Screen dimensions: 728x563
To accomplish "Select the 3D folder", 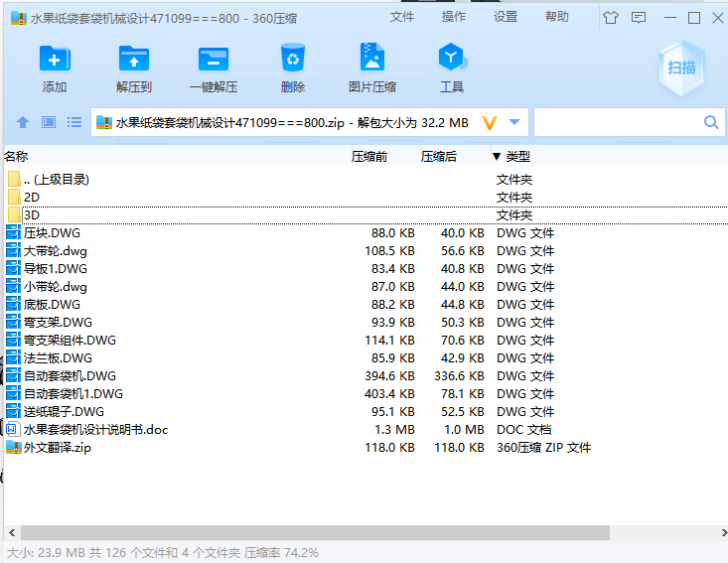I will click(x=365, y=214).
